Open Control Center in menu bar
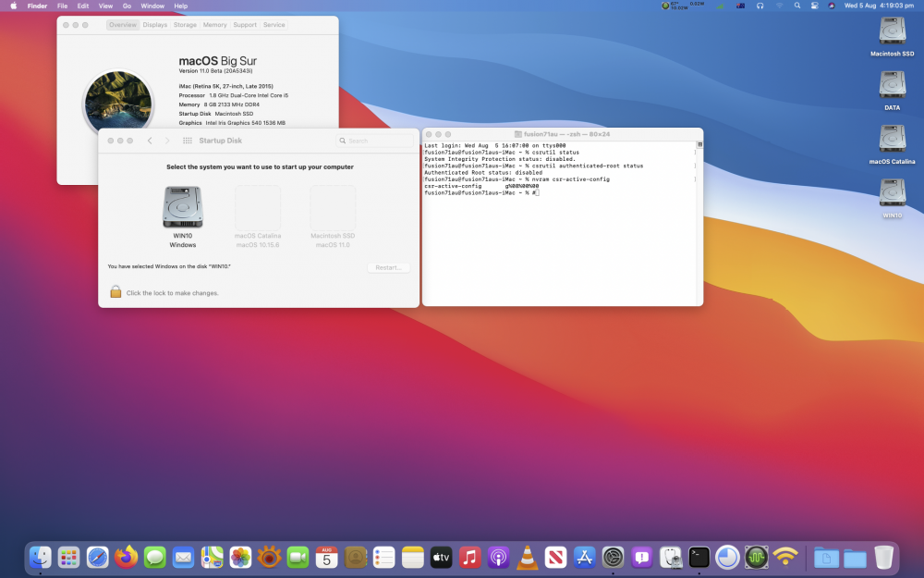The width and height of the screenshot is (924, 578). [814, 6]
